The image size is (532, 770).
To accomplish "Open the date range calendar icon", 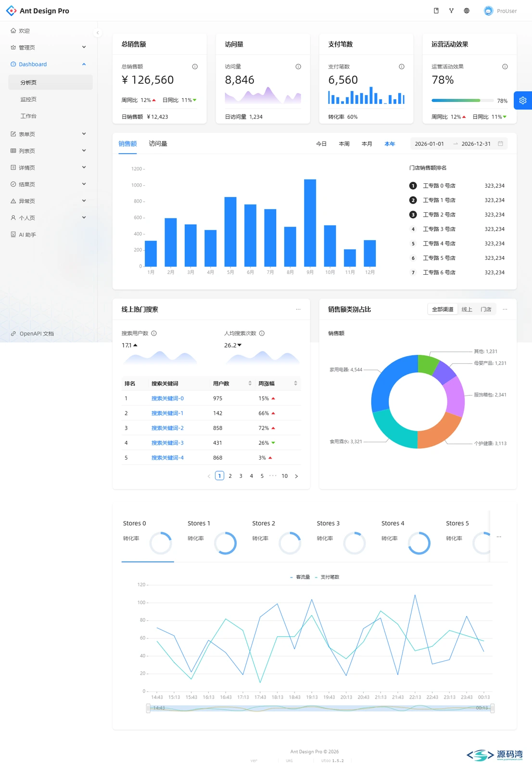I will click(x=500, y=143).
